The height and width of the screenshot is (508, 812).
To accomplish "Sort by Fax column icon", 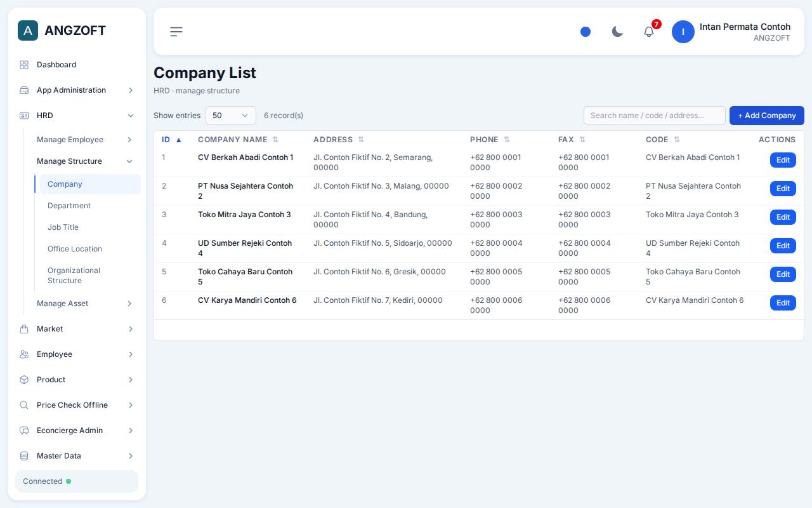I will 582,140.
